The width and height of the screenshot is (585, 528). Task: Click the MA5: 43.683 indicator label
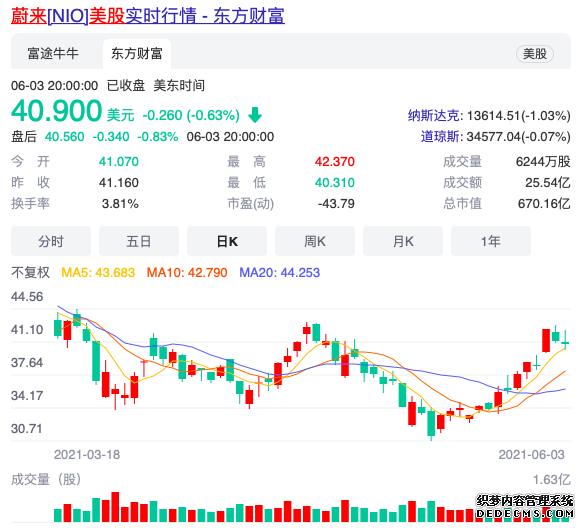point(98,272)
